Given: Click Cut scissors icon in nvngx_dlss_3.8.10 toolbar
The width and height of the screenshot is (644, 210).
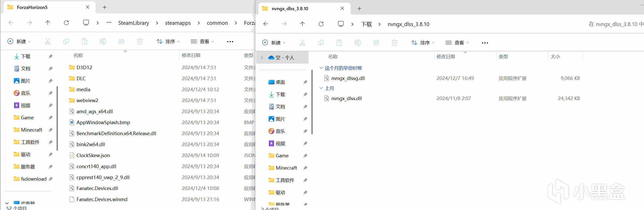Looking at the screenshot, I should pos(302,43).
